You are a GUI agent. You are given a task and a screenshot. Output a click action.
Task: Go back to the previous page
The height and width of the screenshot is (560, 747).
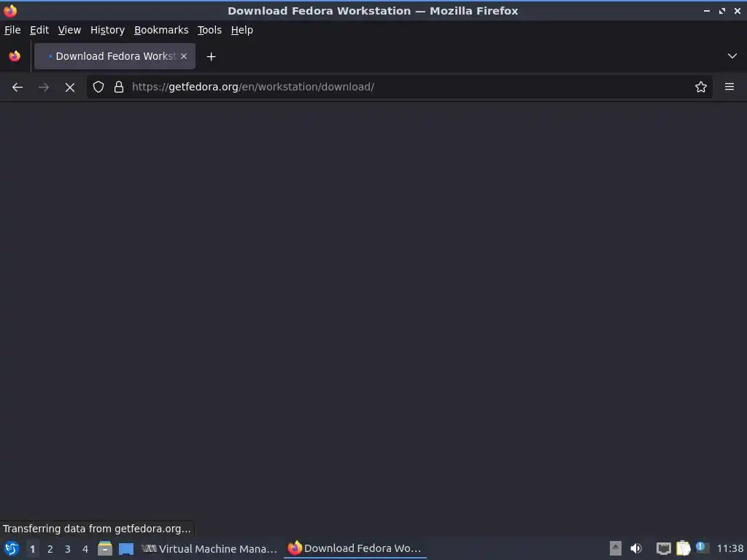[x=18, y=87]
